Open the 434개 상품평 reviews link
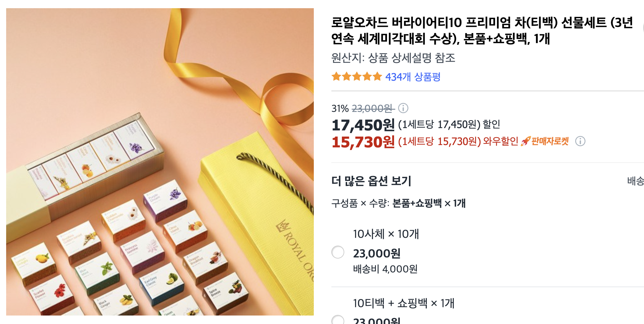This screenshot has width=644, height=324. tap(413, 77)
